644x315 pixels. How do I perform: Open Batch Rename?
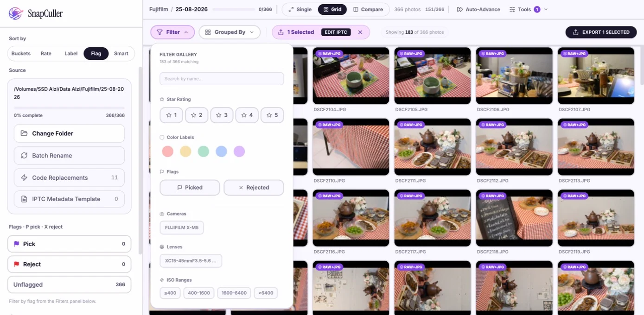[x=69, y=156]
